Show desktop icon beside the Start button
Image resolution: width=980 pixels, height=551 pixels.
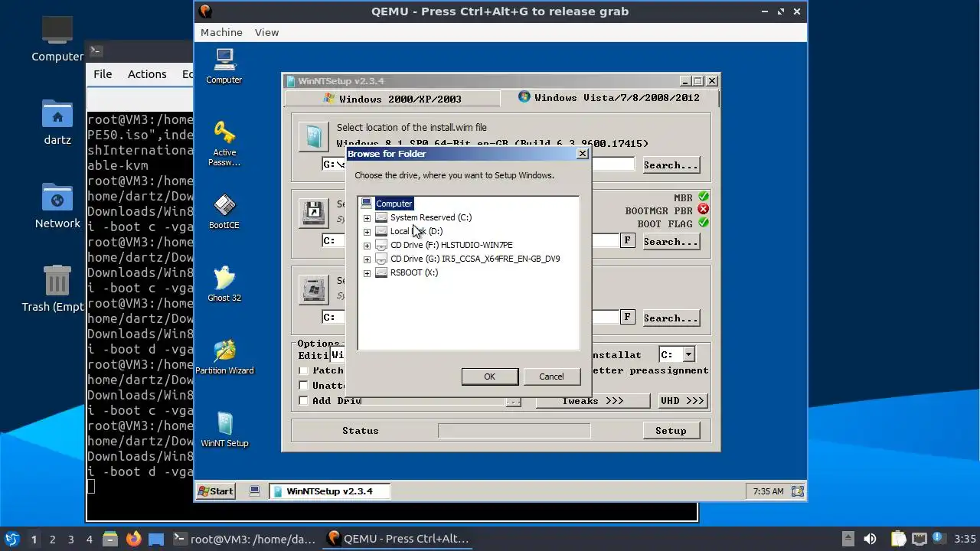pos(255,491)
